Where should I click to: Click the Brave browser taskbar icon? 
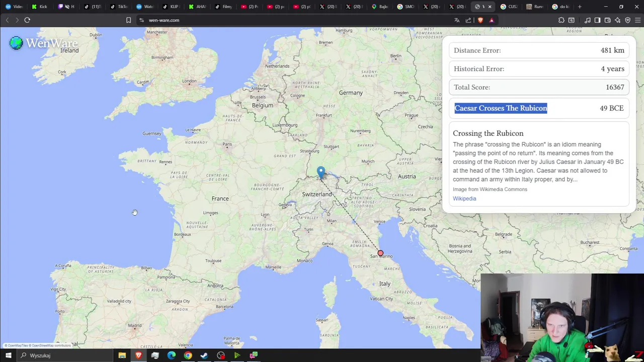pyautogui.click(x=138, y=355)
